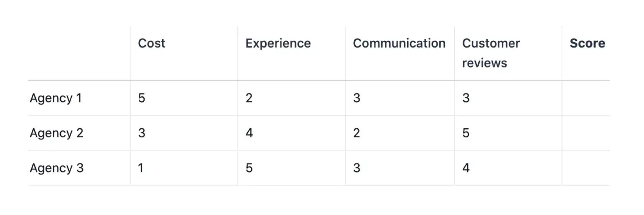Click Agency 2's Experience value of 4
This screenshot has width=644, height=215.
pos(249,133)
